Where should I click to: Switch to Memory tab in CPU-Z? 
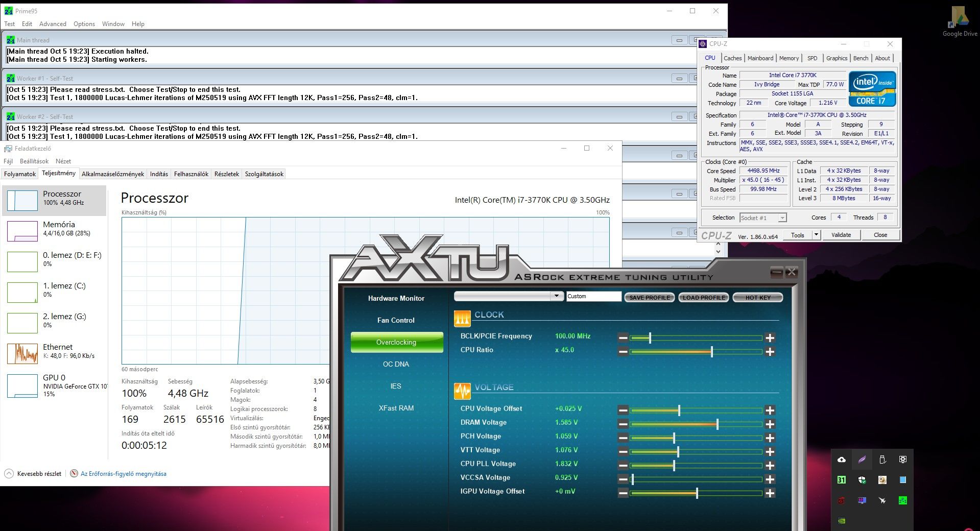[789, 58]
